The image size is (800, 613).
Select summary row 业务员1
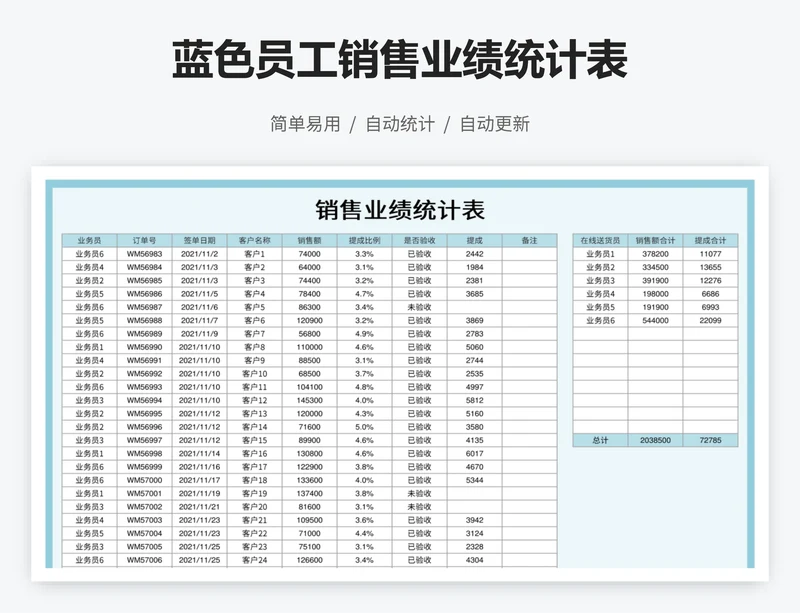pyautogui.click(x=600, y=254)
